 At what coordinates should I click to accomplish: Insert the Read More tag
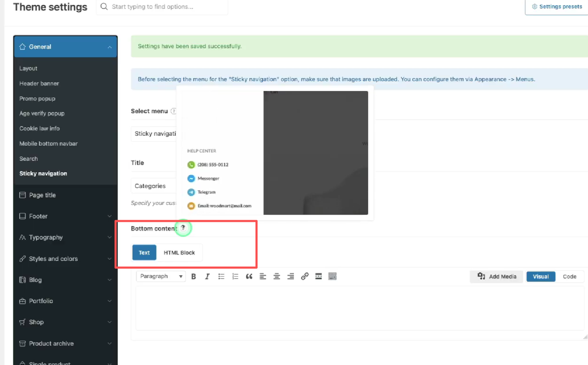click(x=318, y=276)
